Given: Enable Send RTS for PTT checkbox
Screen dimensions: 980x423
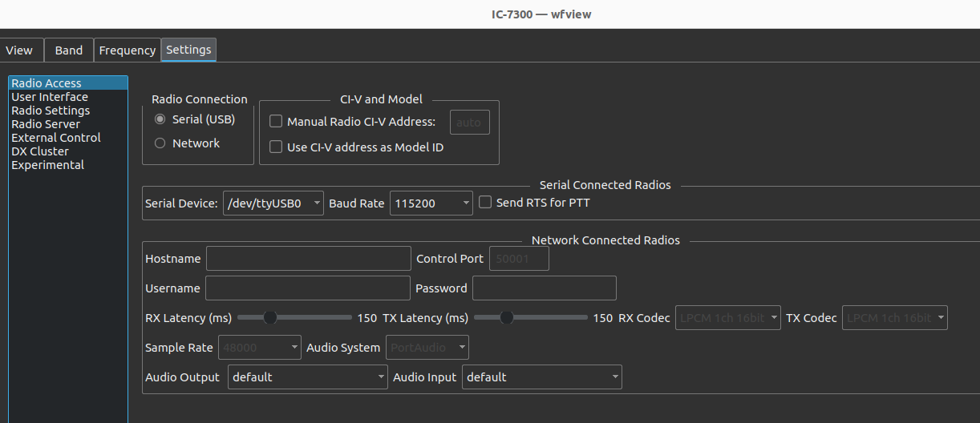Looking at the screenshot, I should point(534,203).
